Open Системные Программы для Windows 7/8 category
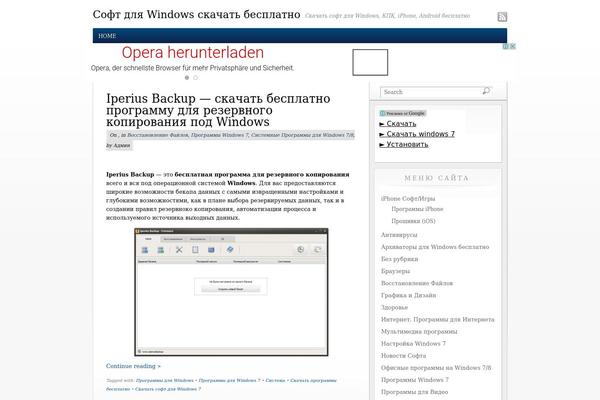The image size is (600, 400). point(302,135)
